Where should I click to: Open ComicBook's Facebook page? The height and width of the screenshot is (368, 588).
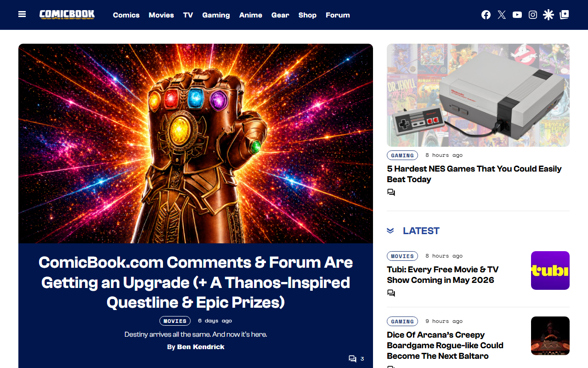click(x=486, y=15)
